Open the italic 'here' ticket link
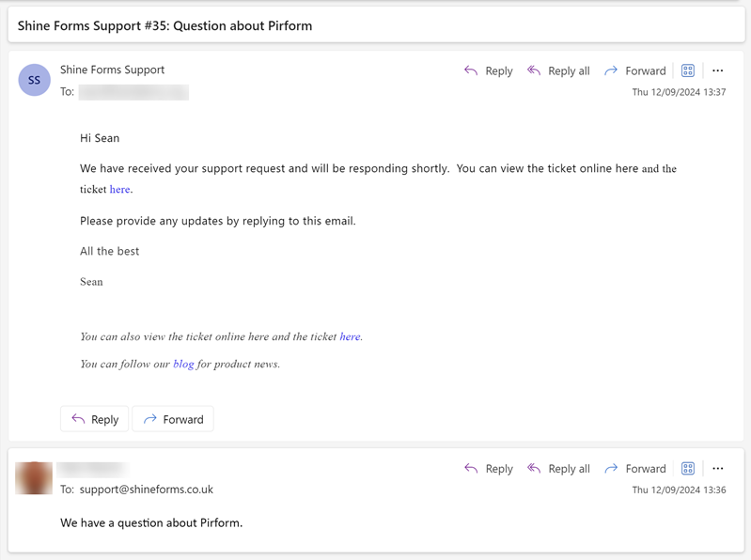Image resolution: width=751 pixels, height=560 pixels. [x=350, y=336]
